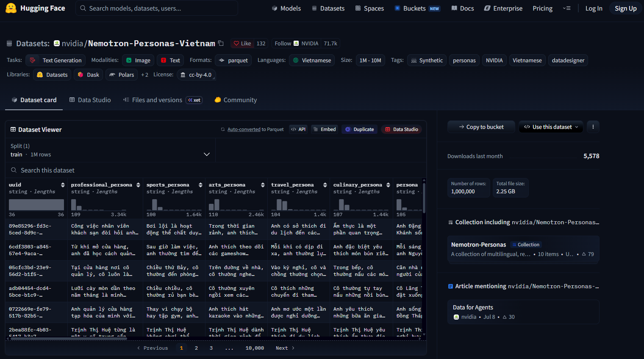Show the +2 more libraries

[x=144, y=75]
